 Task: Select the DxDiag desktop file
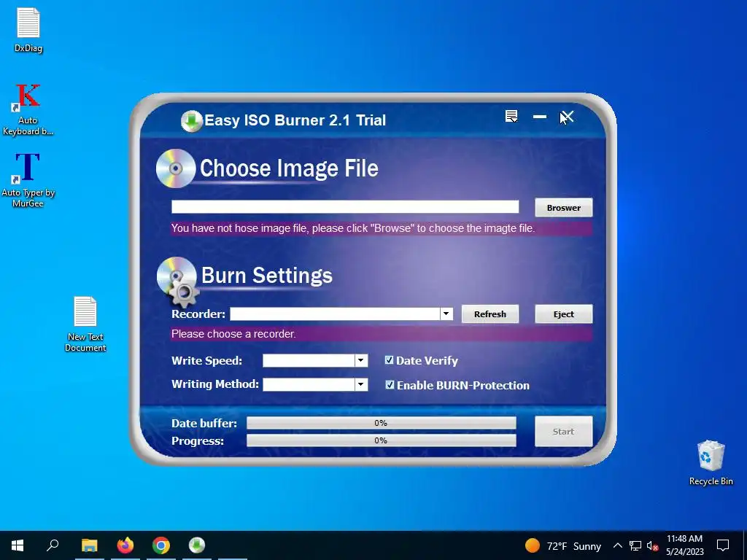[28, 30]
